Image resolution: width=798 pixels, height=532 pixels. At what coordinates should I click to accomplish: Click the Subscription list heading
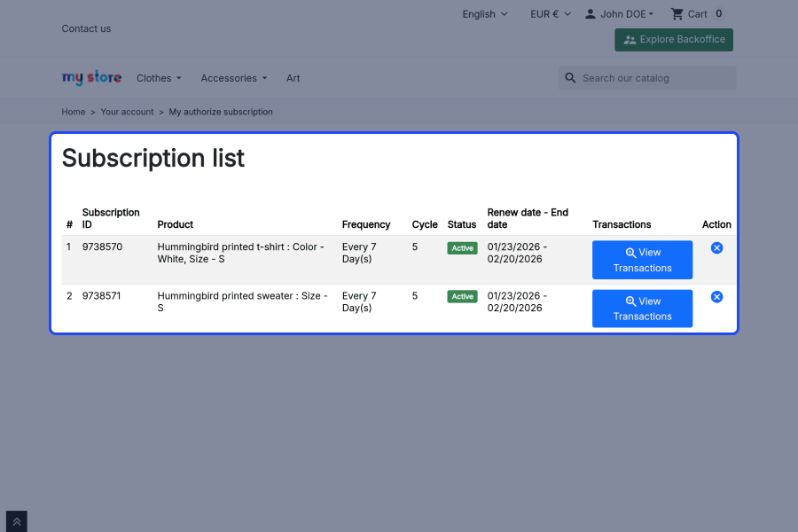(x=153, y=158)
